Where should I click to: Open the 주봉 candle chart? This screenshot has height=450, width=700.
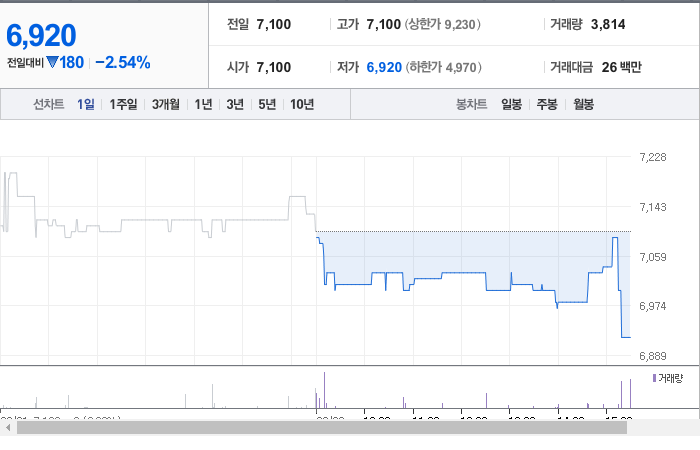coord(547,104)
